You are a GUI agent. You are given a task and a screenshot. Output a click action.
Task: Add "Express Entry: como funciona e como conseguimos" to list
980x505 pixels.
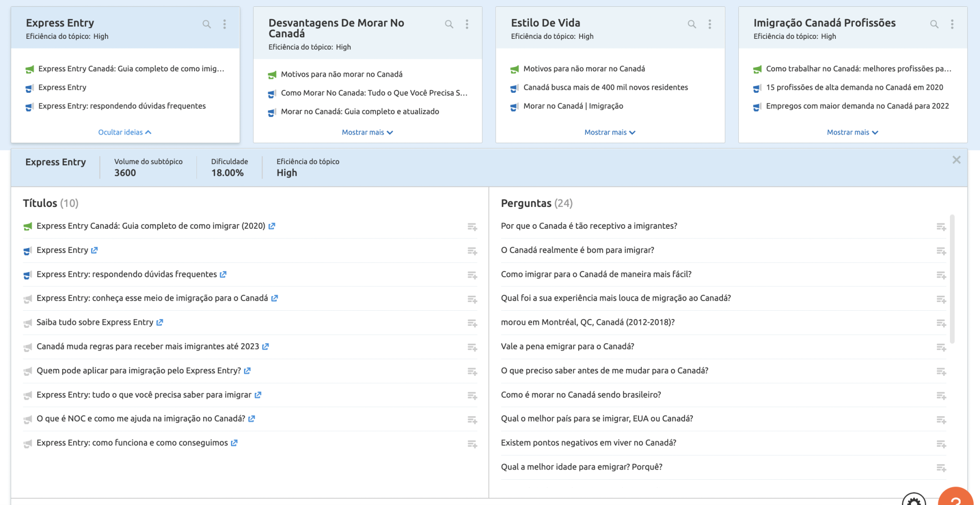pos(473,444)
